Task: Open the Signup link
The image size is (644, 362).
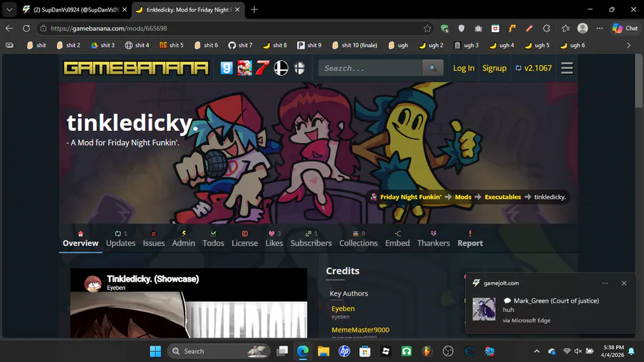Action: [494, 68]
